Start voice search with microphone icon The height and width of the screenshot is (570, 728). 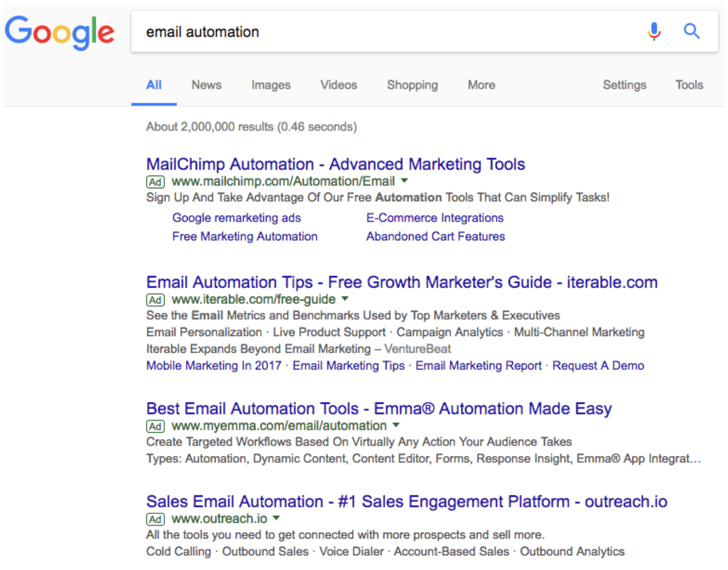(654, 32)
